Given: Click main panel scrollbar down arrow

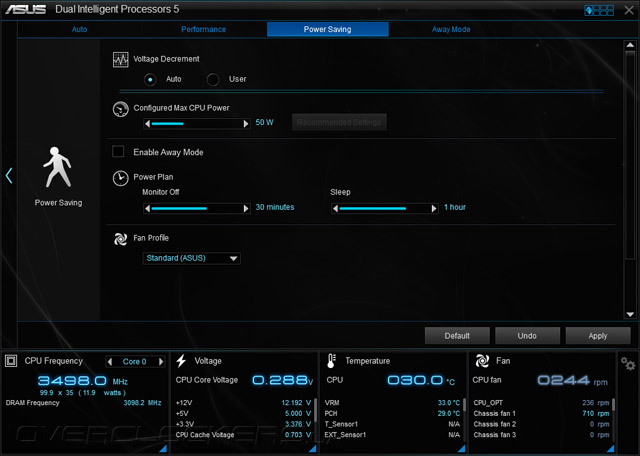Looking at the screenshot, I should click(630, 314).
